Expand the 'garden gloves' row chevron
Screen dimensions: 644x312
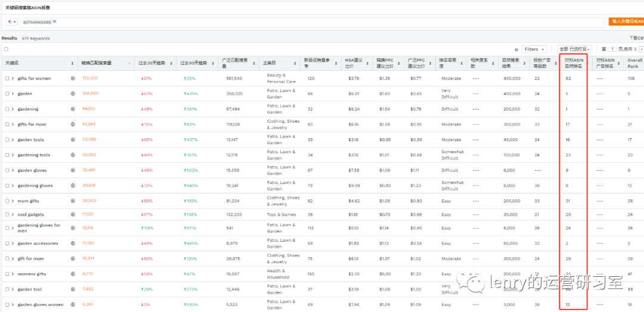click(x=13, y=170)
